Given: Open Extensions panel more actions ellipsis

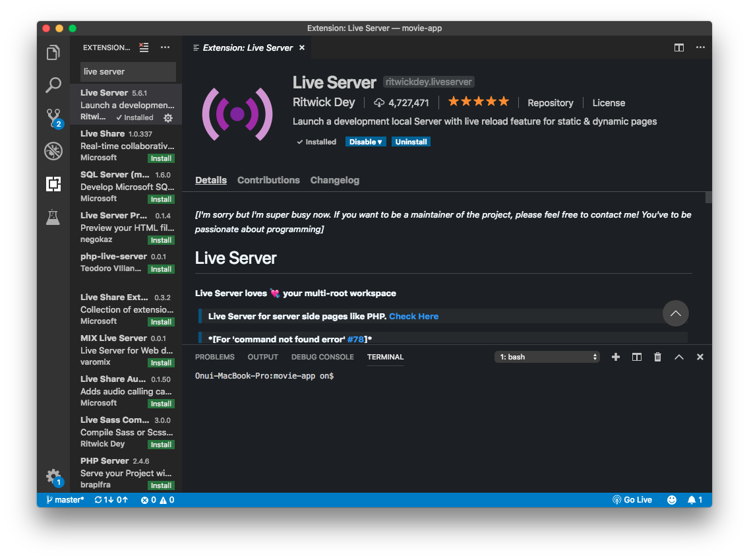Looking at the screenshot, I should (165, 47).
